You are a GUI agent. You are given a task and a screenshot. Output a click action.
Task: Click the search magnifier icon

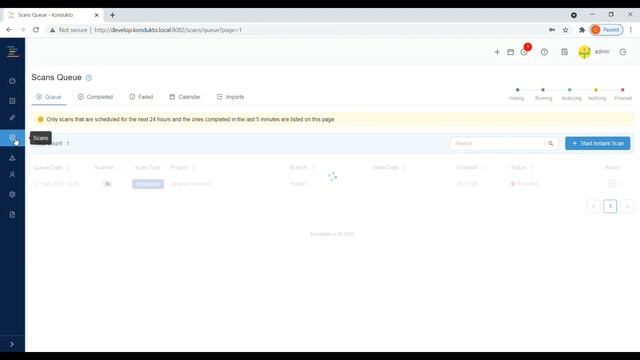tap(551, 143)
